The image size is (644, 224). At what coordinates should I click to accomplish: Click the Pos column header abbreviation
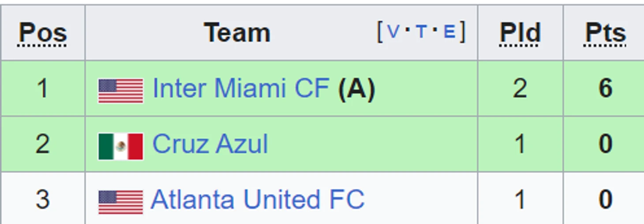43,34
